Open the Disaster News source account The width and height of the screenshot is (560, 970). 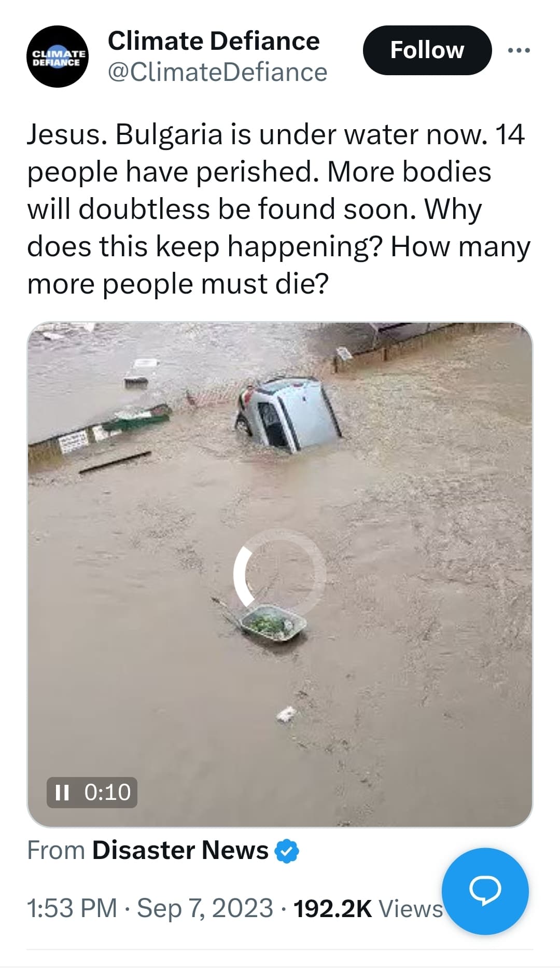(180, 850)
